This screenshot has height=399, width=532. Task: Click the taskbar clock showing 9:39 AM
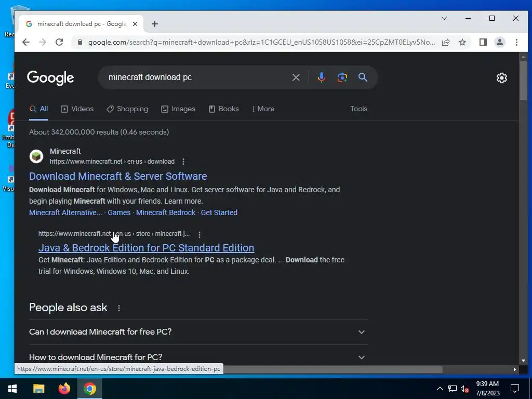(487, 389)
